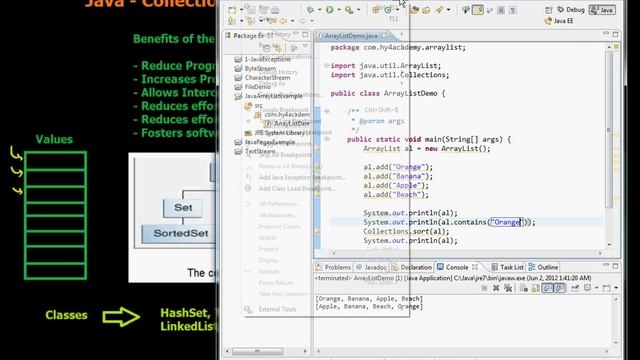640x360 pixels.
Task: Click the Pin Console icon
Action: coord(575,288)
